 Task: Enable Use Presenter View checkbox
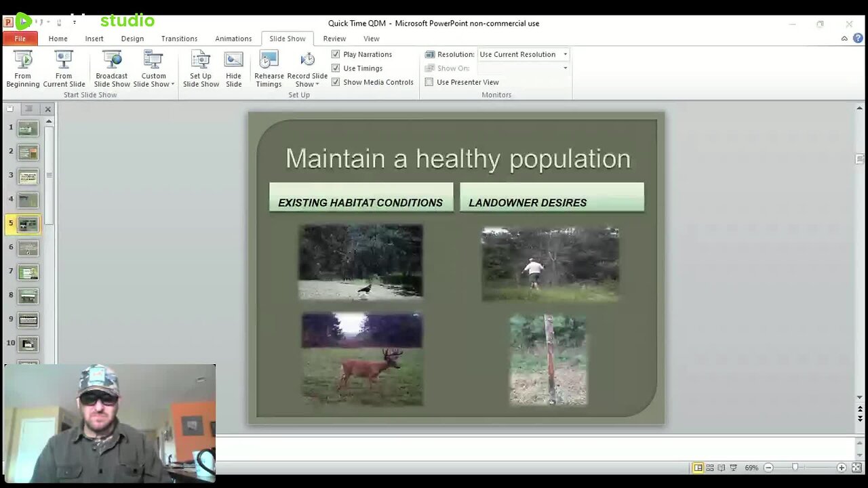429,82
